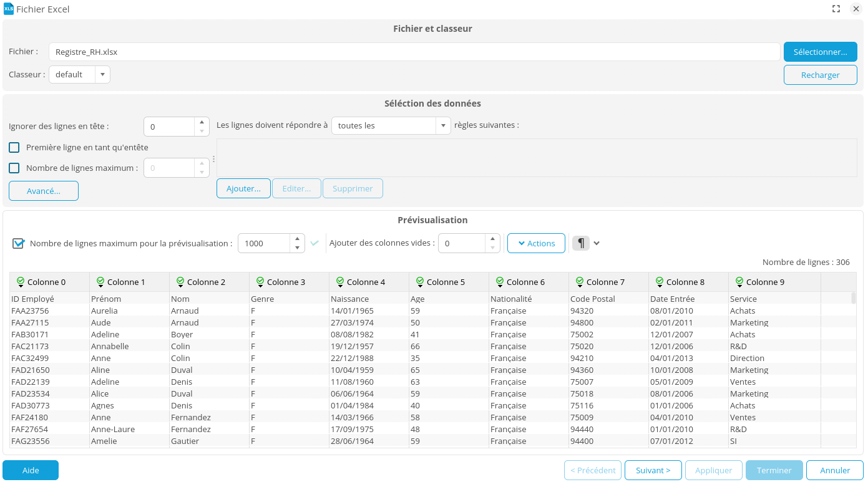Click the checkmark icon next to preview row limit
This screenshot has height=482, width=868.
point(315,243)
